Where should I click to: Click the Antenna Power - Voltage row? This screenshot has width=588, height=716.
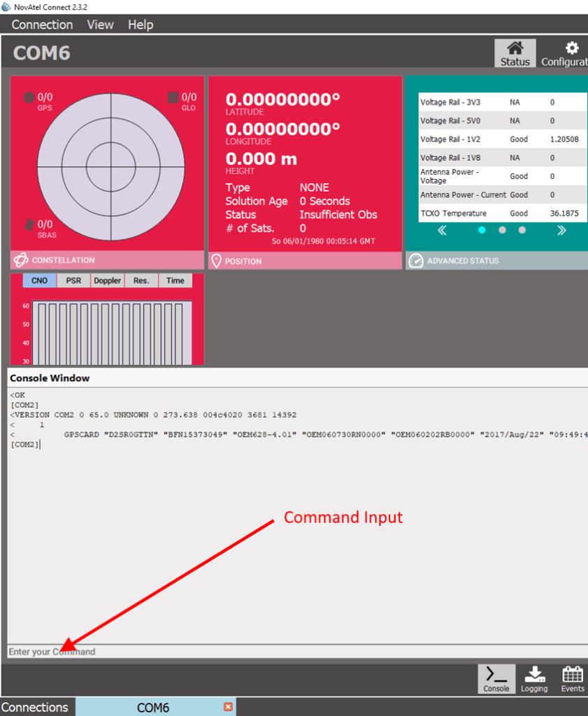503,176
